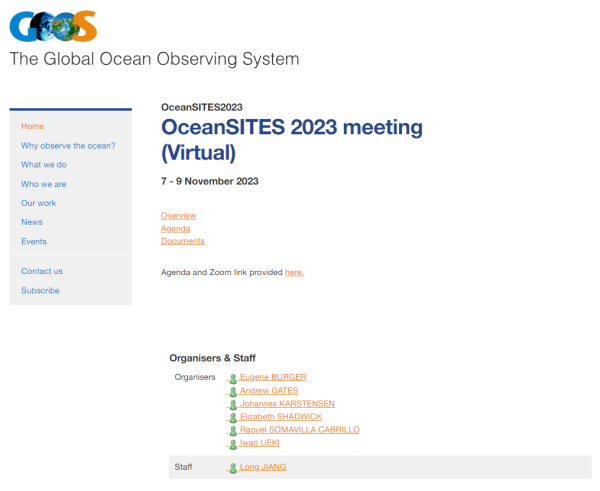600x491 pixels.
Task: Click person icon beside Elizabeth SHADWICK
Action: pos(233,418)
